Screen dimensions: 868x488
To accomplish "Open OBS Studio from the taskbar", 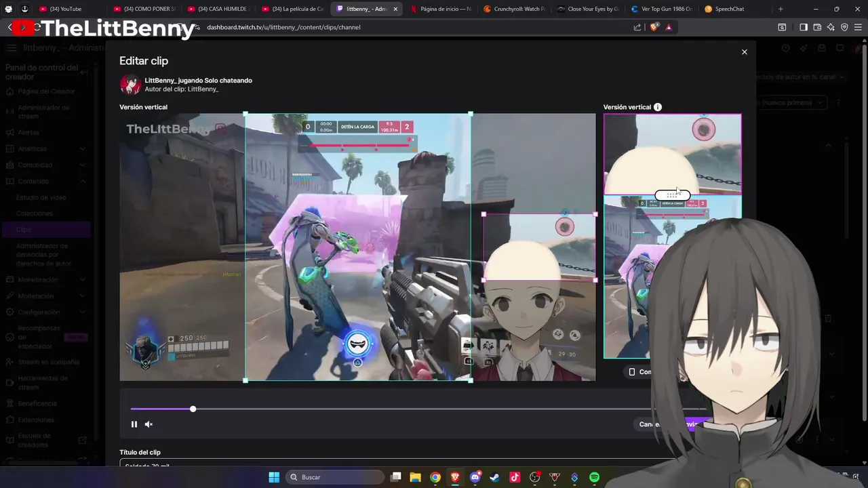I will [535, 477].
